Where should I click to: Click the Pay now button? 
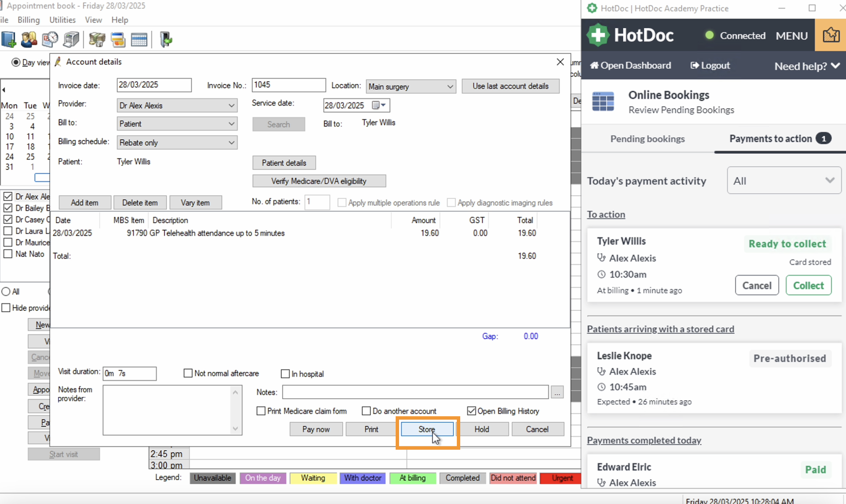316,429
